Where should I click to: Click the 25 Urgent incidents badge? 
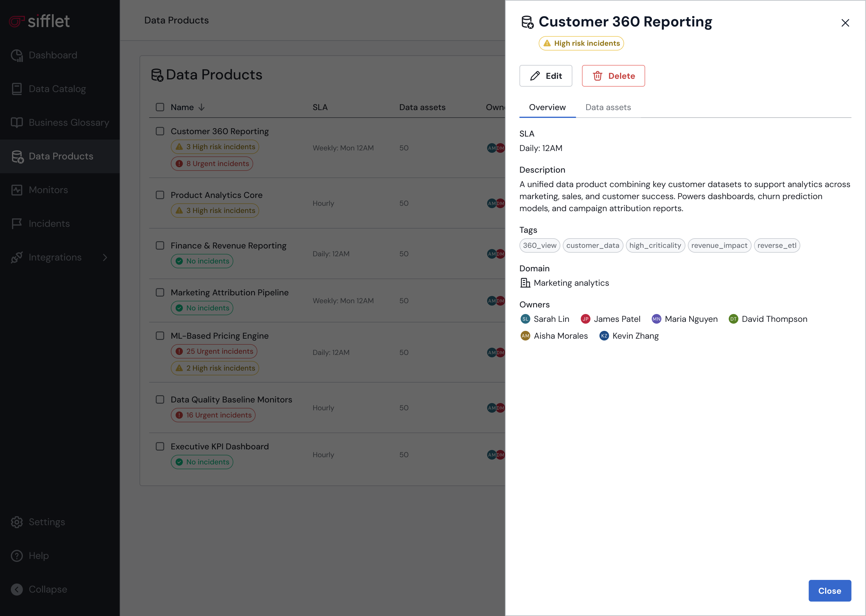(x=214, y=352)
